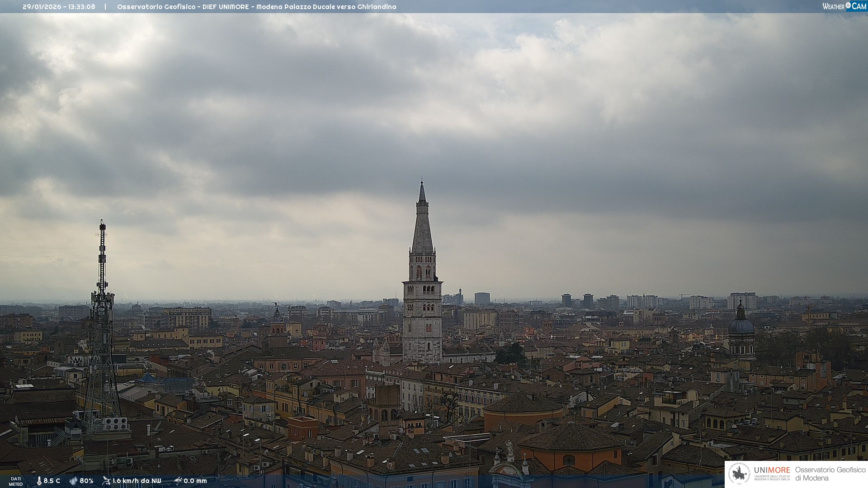Image resolution: width=868 pixels, height=488 pixels.
Task: Click the 1.6 km/h da NW wind reading
Action: pyautogui.click(x=137, y=481)
